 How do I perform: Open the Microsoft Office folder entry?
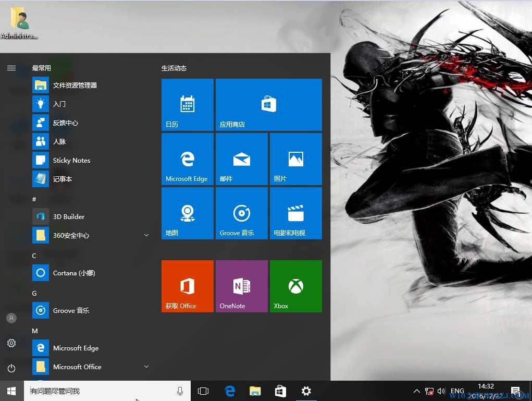click(91, 367)
